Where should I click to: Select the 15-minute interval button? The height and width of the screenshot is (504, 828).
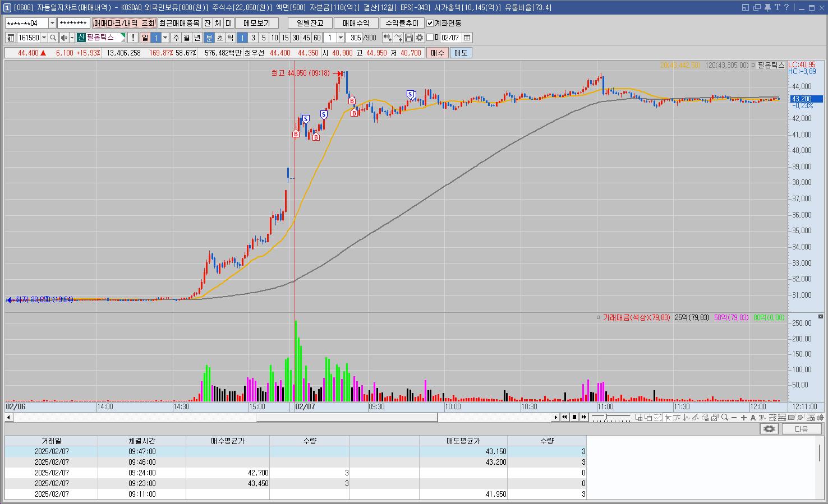pos(285,38)
